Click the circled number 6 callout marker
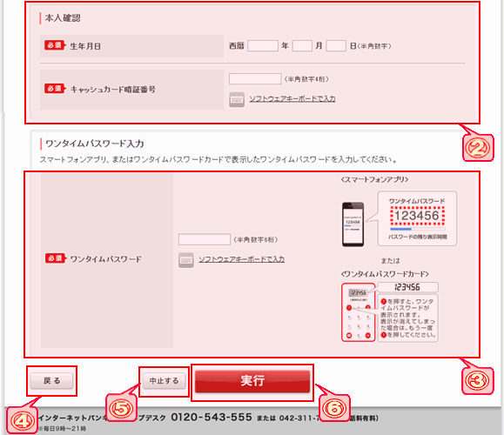Screen dimensions: 504x435 coord(334,408)
